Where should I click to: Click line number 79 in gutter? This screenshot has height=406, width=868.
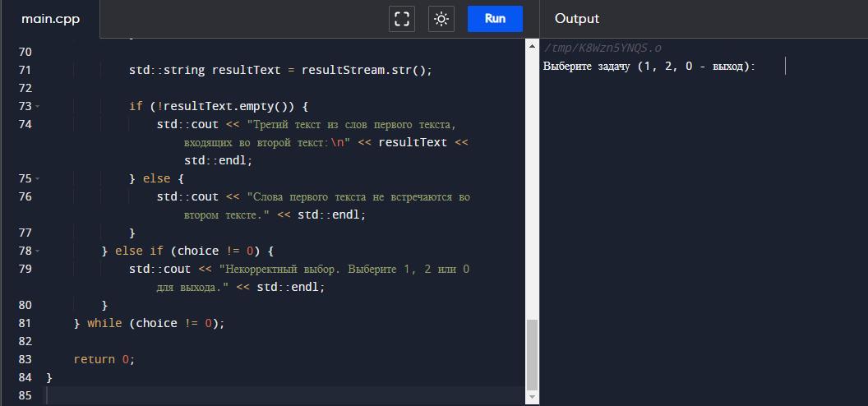tap(25, 270)
